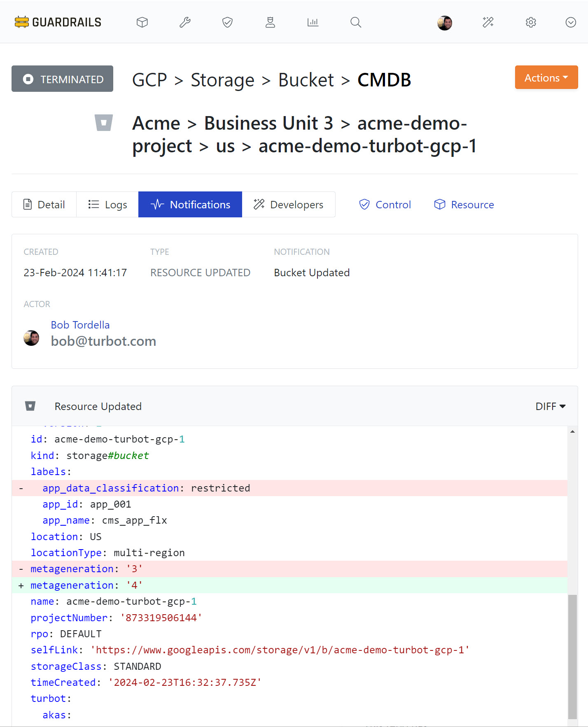The height and width of the screenshot is (727, 588).
Task: Open the Actions dropdown button
Action: (546, 77)
